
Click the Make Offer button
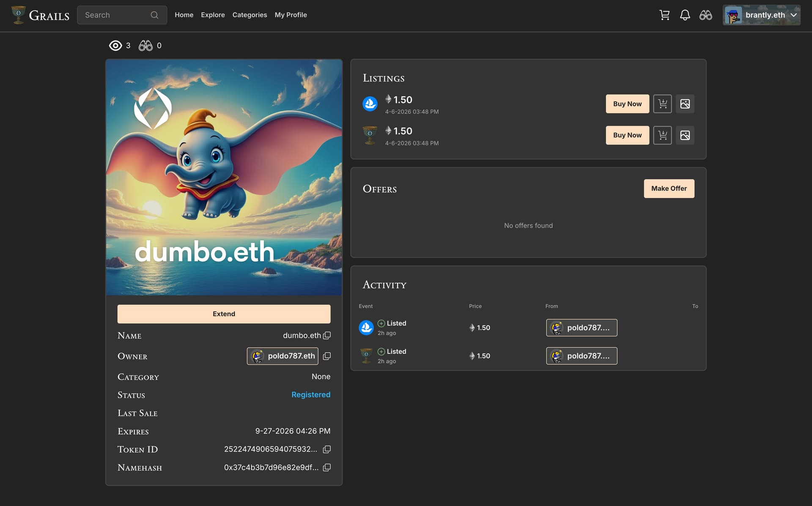[x=669, y=189]
